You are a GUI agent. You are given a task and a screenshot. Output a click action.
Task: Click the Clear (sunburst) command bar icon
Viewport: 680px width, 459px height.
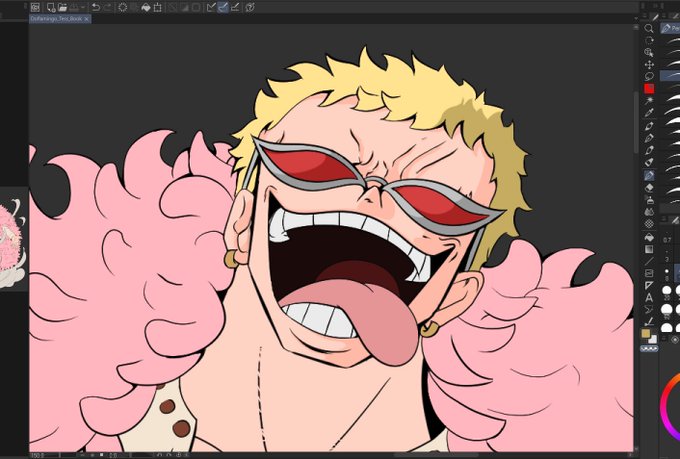click(123, 7)
